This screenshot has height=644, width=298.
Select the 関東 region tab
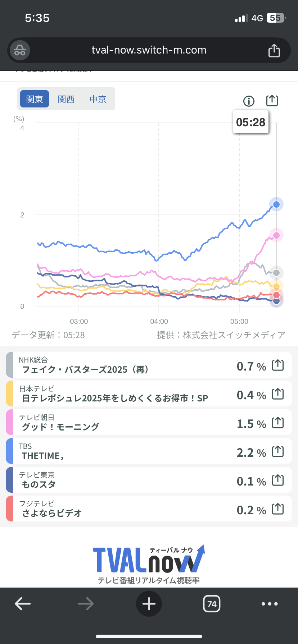tap(35, 99)
